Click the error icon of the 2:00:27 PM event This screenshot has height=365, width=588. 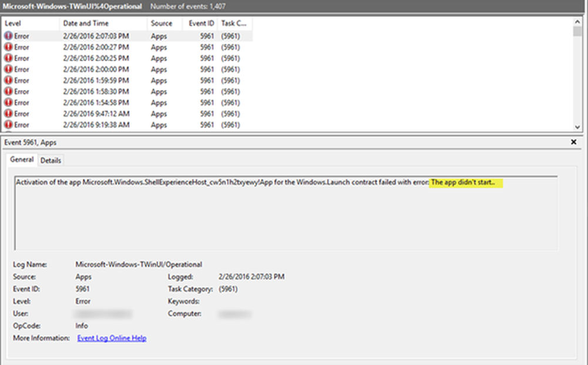point(8,47)
